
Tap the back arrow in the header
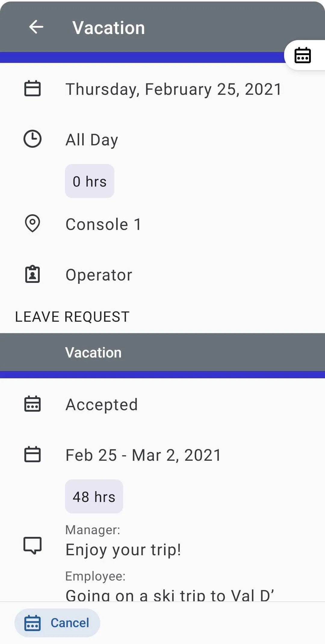pos(36,27)
